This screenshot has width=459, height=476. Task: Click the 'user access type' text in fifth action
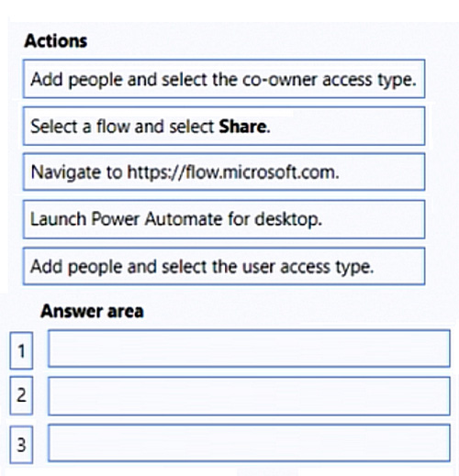306,267
